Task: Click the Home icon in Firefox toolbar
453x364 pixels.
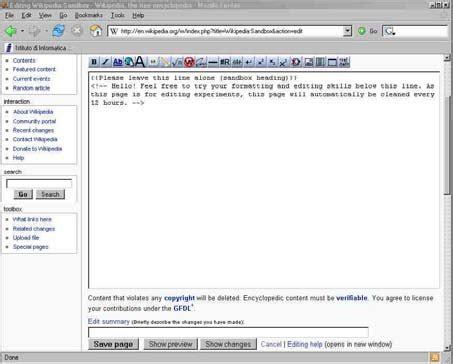Action: point(96,31)
